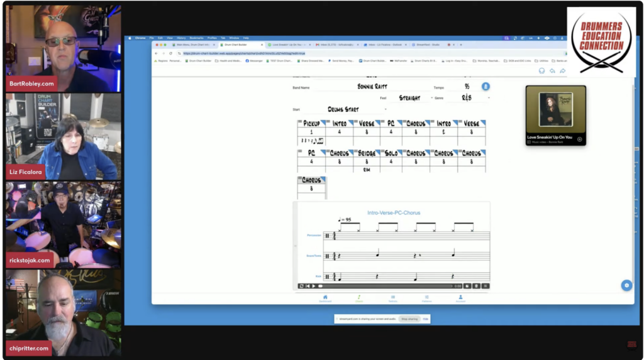Click the skip-to-start button in the player
This screenshot has width=644, height=360.
coord(308,286)
